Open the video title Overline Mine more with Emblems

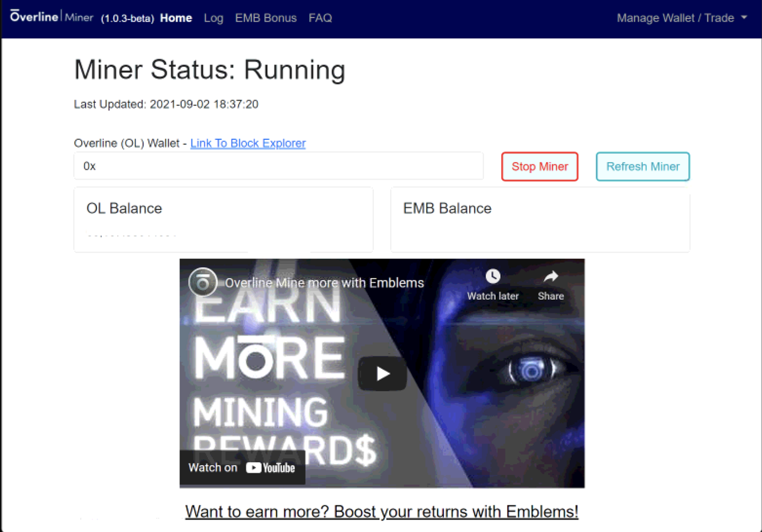(324, 283)
